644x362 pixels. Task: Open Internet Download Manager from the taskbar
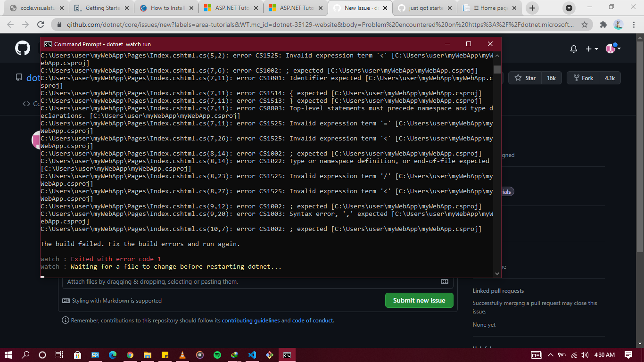point(236,354)
